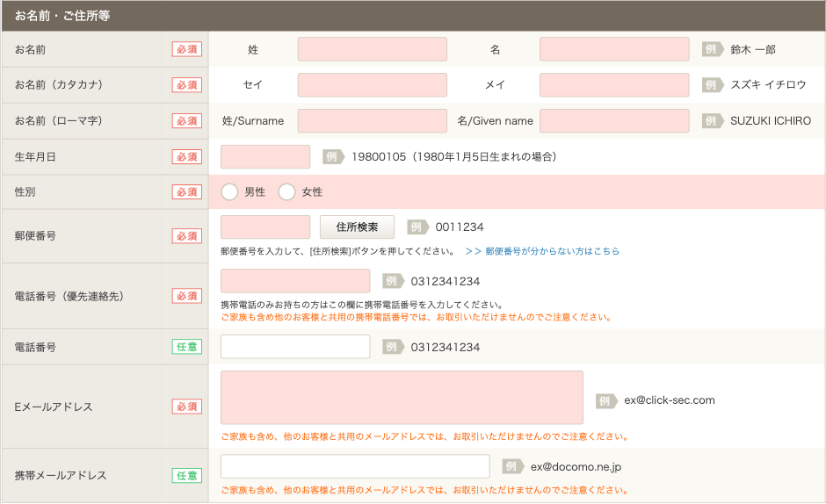Click the 男性 label text
Image resolution: width=826 pixels, height=504 pixels.
coord(255,192)
